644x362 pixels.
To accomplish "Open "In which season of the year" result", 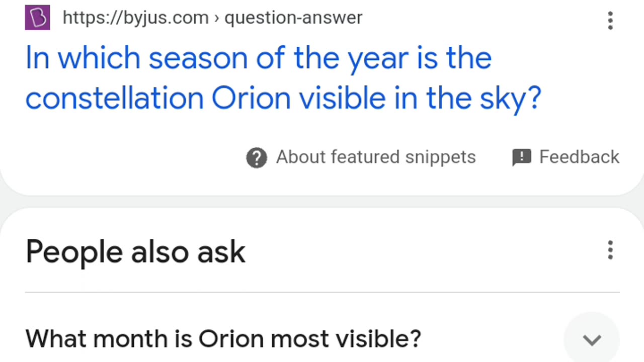I will [283, 77].
